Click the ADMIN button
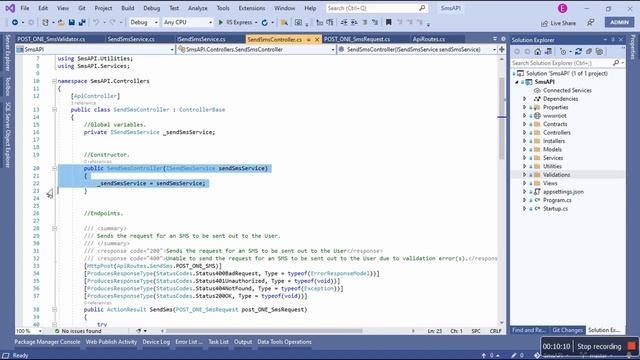Screen dimensions: 640x360 tap(620, 22)
